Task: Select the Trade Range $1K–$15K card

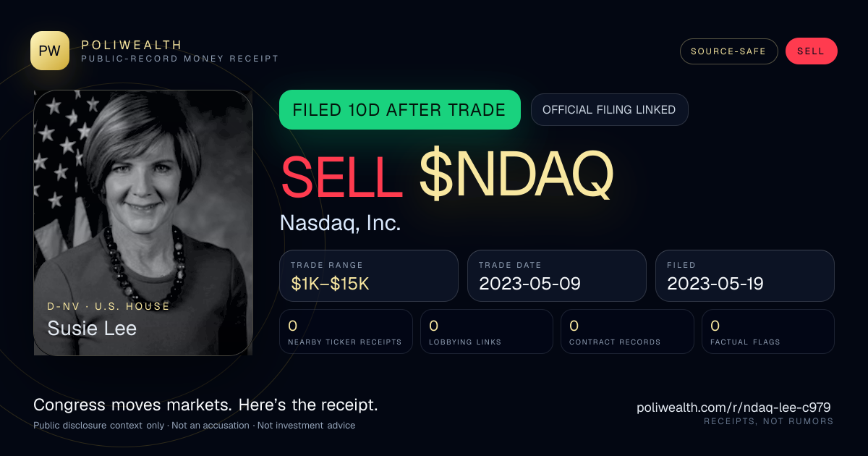Action: tap(369, 276)
